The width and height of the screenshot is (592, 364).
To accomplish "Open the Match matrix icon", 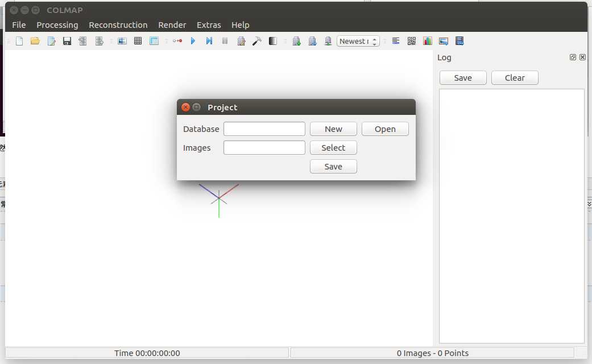I will click(412, 41).
